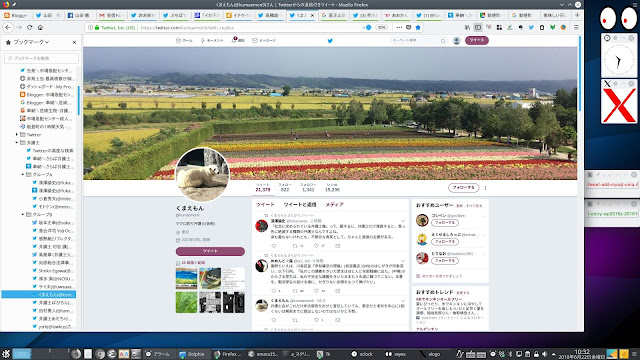
Task: Open dropdown caret on first tweet
Action: click(403, 221)
